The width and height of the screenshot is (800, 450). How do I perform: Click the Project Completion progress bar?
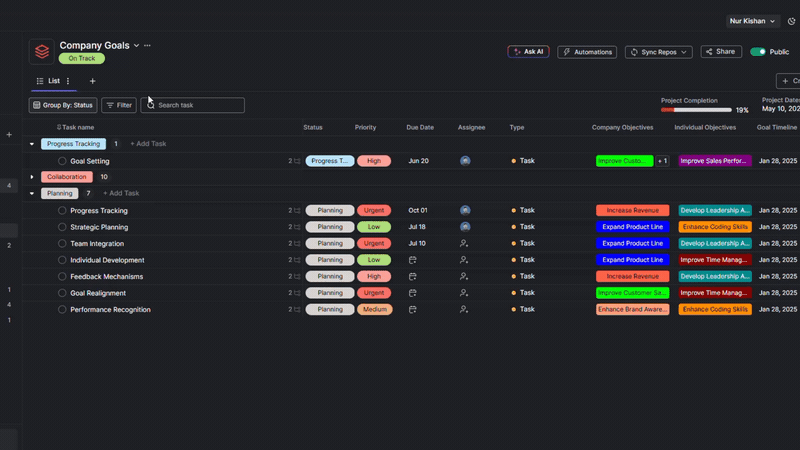pyautogui.click(x=696, y=110)
